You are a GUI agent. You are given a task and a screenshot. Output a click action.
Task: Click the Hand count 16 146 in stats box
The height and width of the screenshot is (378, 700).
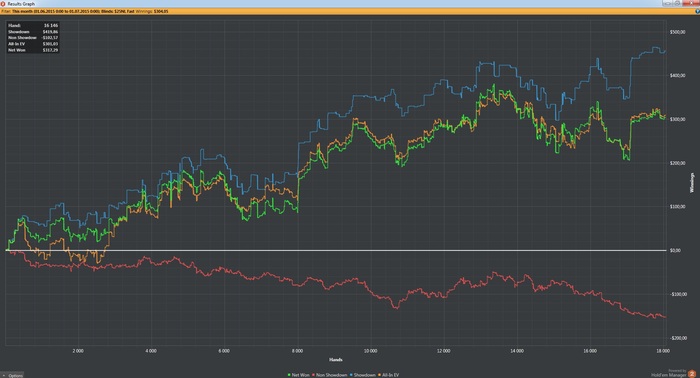pyautogui.click(x=51, y=25)
